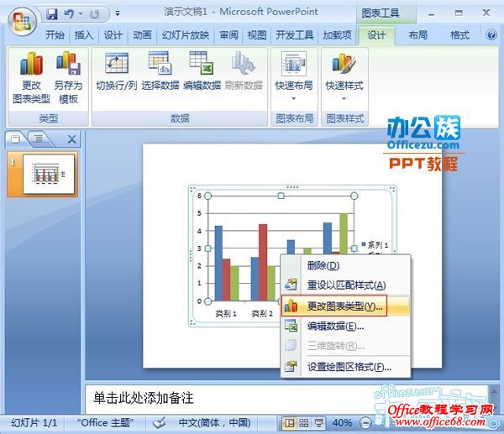Switch to the 插入 ribbon tab
The width and height of the screenshot is (504, 434).
click(83, 34)
